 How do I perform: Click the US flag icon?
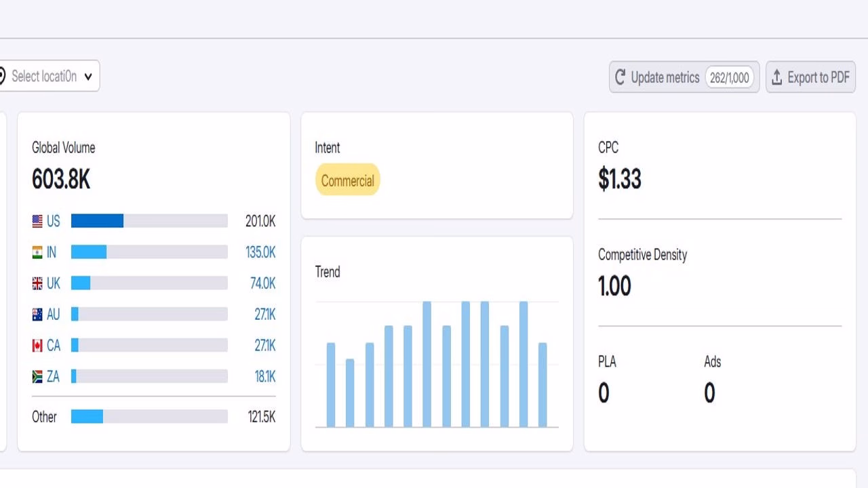[x=38, y=220]
